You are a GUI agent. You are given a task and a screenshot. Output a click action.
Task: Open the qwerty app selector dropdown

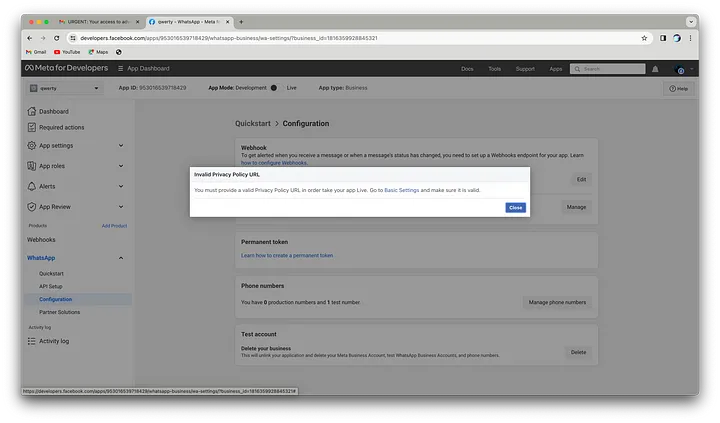pyautogui.click(x=64, y=88)
